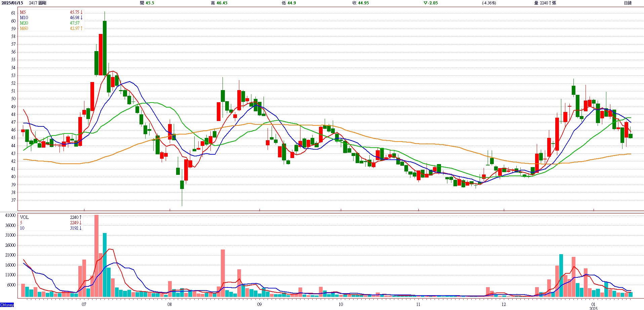Click the volume 量 2240 張 readout
The image size is (644, 310).
[x=545, y=3]
